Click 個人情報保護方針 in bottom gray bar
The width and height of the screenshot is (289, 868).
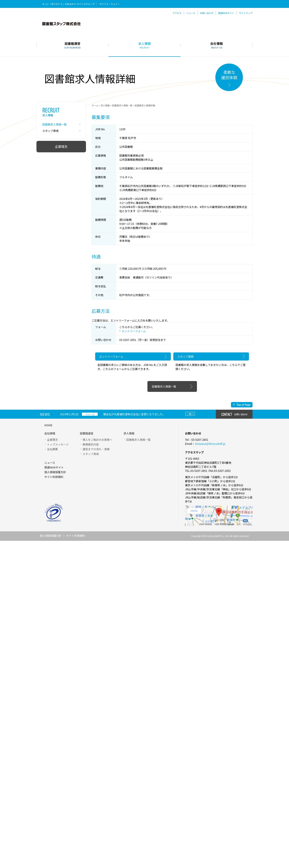[50, 536]
